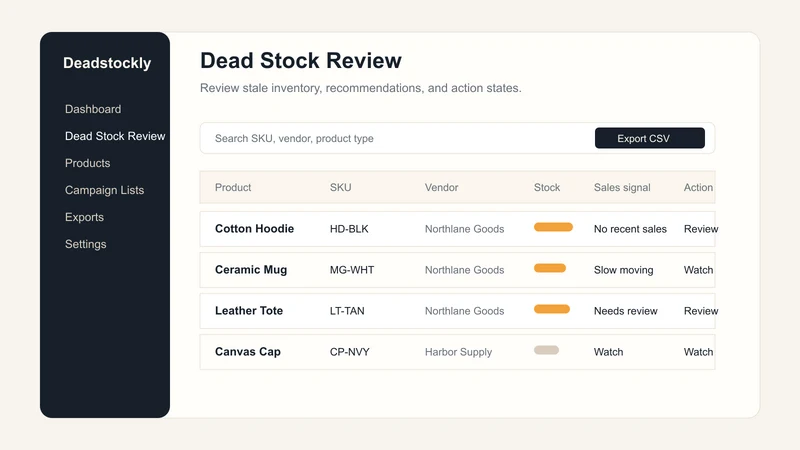Viewport: 800px width, 450px height.
Task: Click Watch action for Ceramic Mug
Action: (698, 270)
